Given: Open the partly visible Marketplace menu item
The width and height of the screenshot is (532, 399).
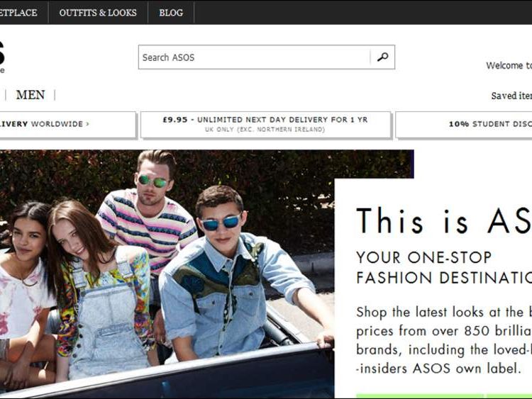Looking at the screenshot, I should pyautogui.click(x=18, y=13).
